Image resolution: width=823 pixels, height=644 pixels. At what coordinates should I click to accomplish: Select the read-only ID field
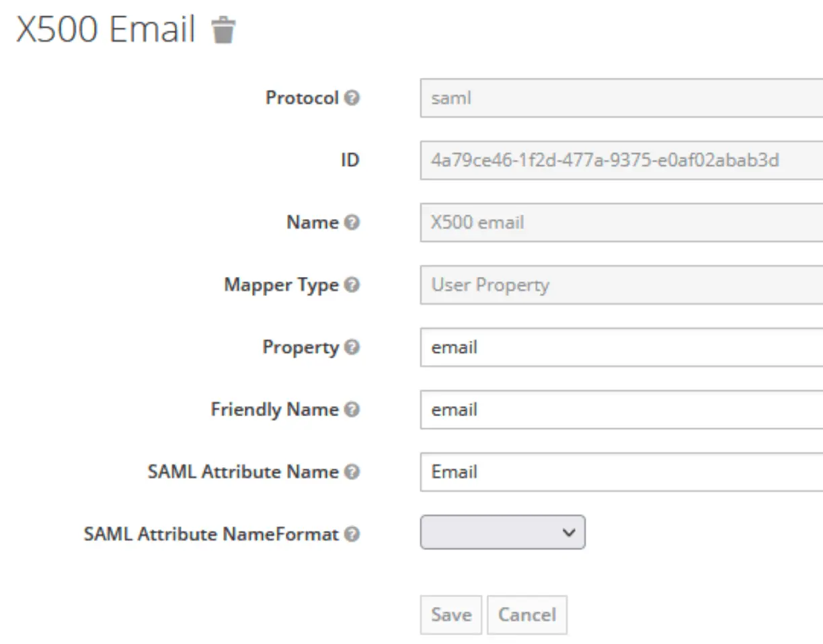point(621,161)
